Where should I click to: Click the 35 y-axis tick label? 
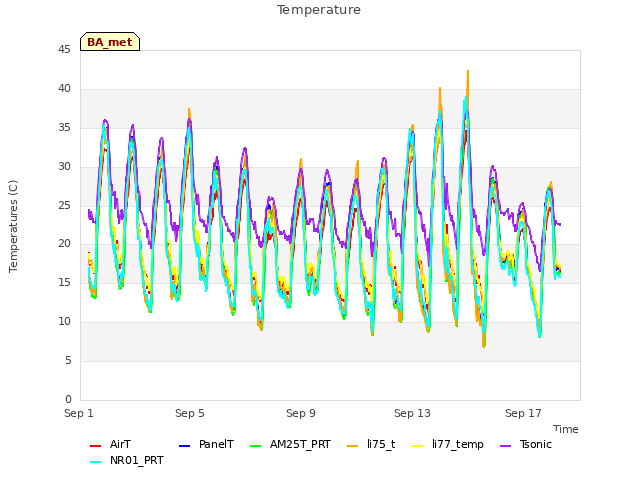click(x=64, y=127)
